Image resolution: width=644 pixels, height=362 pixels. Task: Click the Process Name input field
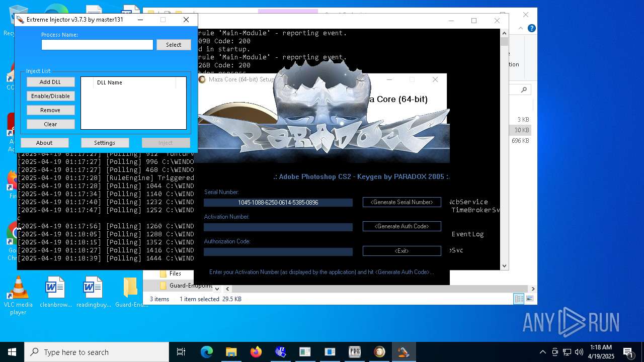pyautogui.click(x=97, y=45)
